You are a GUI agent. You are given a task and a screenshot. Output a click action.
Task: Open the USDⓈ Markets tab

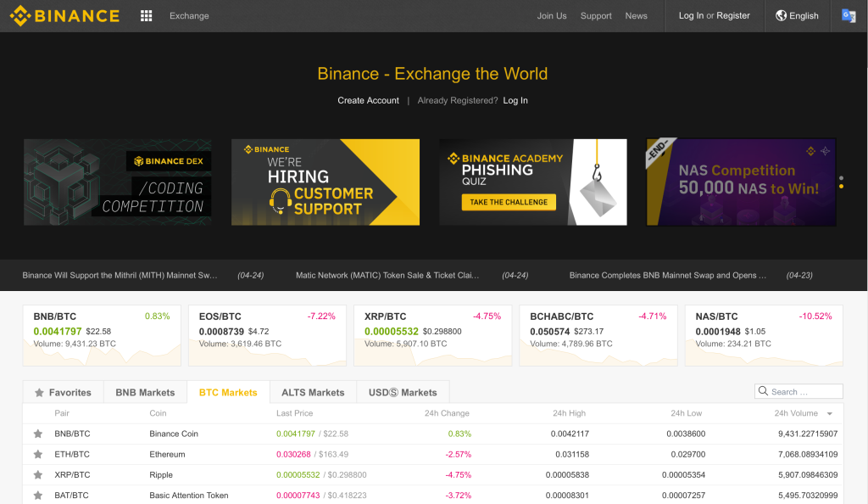403,392
